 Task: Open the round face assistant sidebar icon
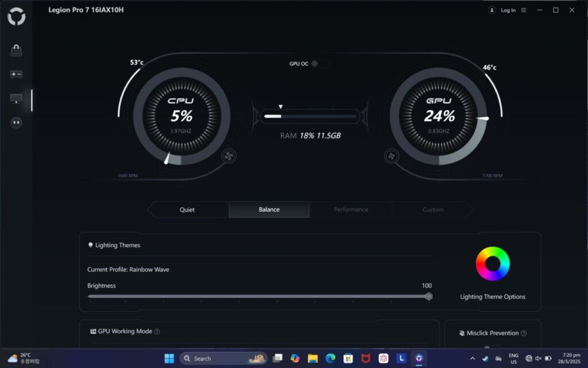coord(16,123)
